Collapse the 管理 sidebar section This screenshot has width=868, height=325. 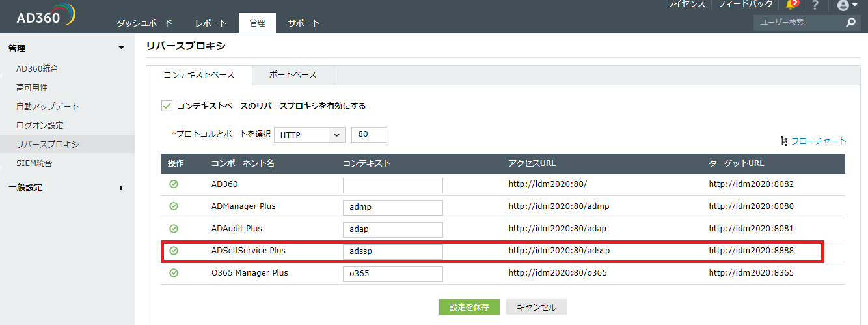(x=121, y=48)
